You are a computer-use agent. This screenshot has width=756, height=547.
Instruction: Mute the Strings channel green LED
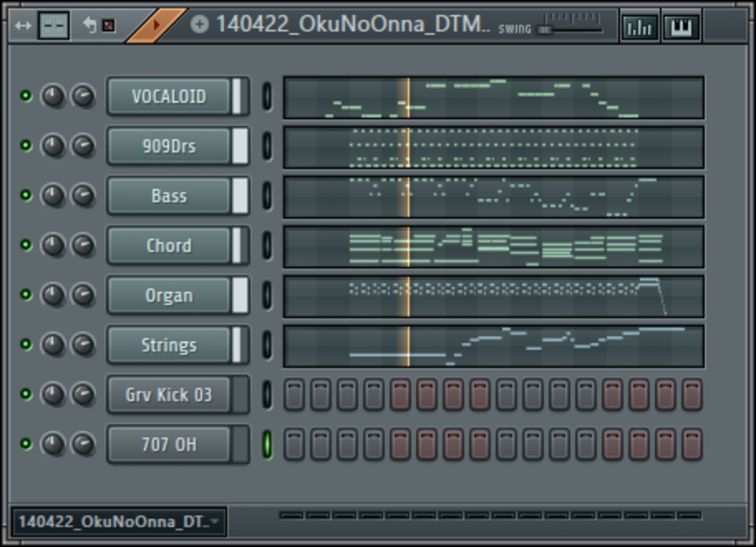(26, 344)
